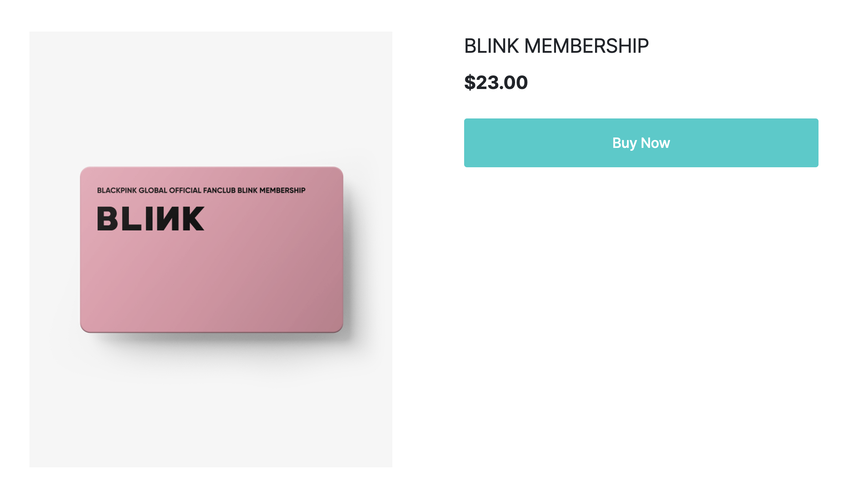
Task: Select the word GLOBAL on the card
Action: coord(153,190)
